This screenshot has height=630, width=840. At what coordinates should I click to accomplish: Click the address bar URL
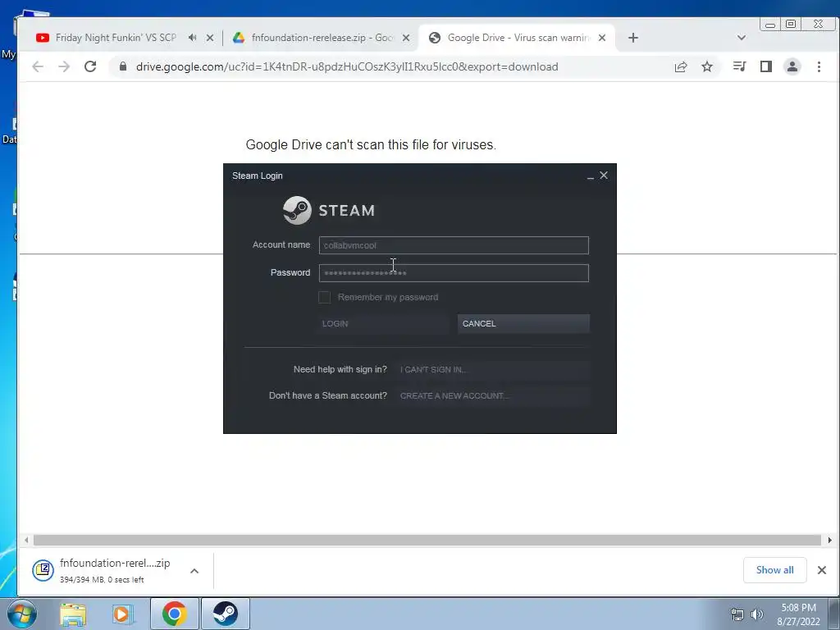pos(347,66)
